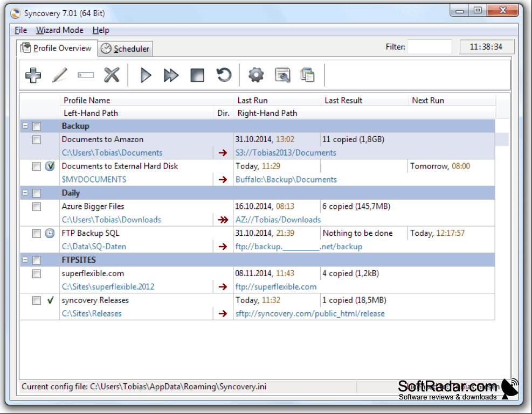Image resolution: width=532 pixels, height=414 pixels.
Task: Open program settings gear icon
Action: point(256,75)
